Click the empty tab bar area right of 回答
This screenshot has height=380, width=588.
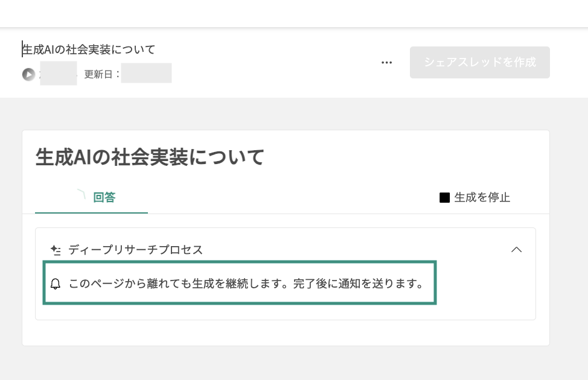pos(293,197)
